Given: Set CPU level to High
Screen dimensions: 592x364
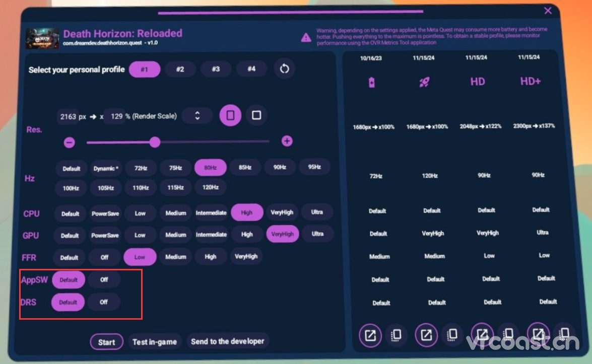Looking at the screenshot, I should (x=247, y=212).
